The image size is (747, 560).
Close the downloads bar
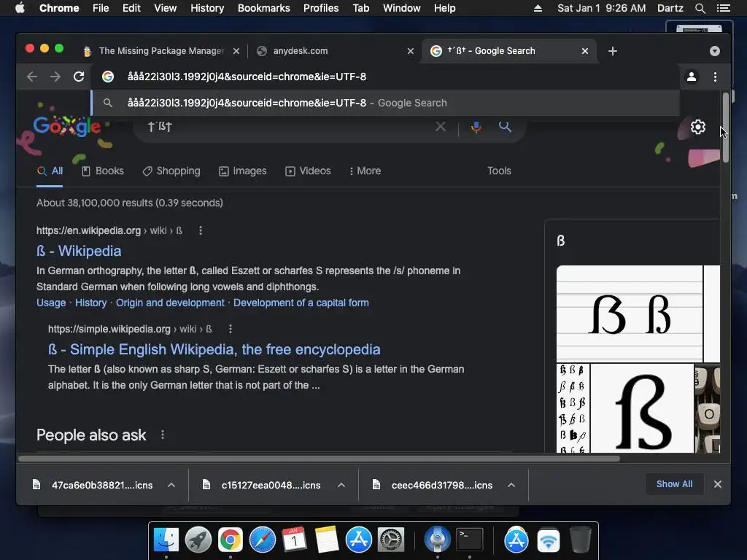click(x=718, y=484)
